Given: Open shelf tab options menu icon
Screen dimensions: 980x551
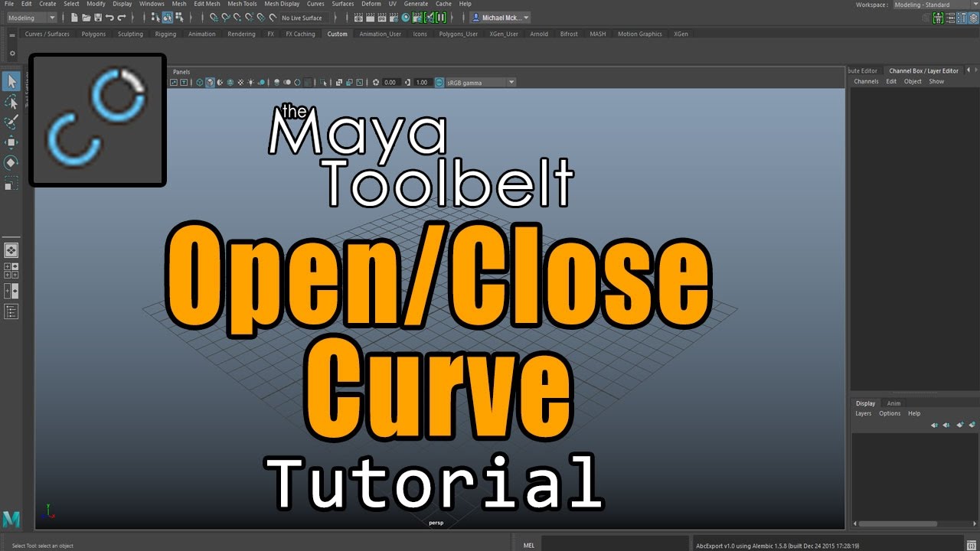Looking at the screenshot, I should click(11, 34).
